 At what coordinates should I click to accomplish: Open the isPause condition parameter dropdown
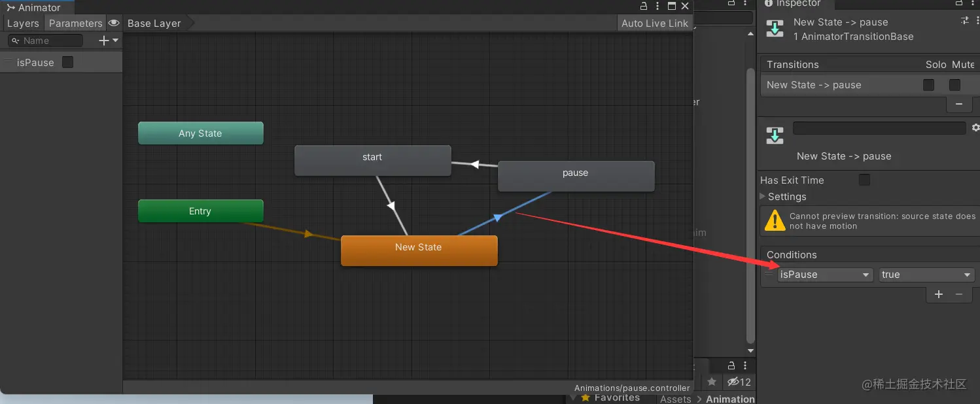click(x=826, y=275)
